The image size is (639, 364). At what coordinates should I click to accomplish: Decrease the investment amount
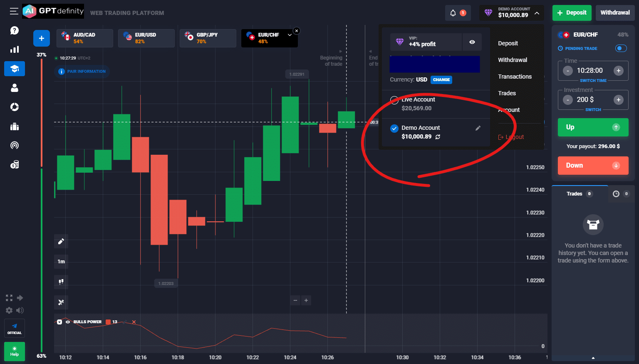[x=568, y=100]
